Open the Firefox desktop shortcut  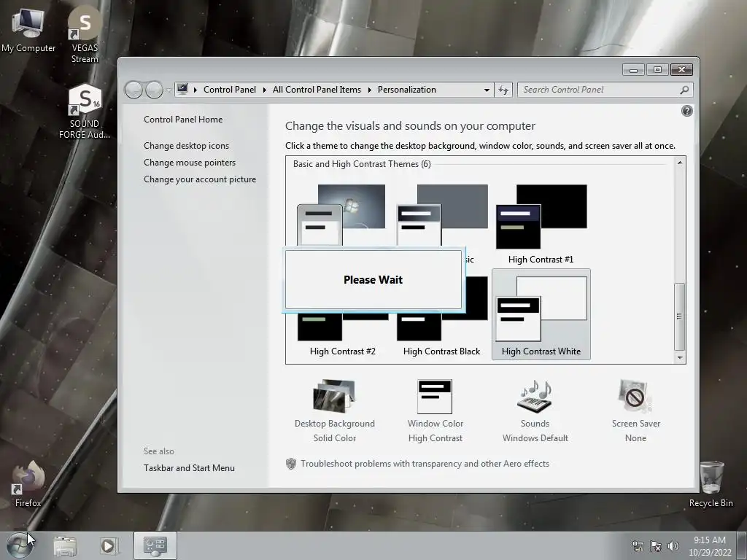[x=28, y=483]
